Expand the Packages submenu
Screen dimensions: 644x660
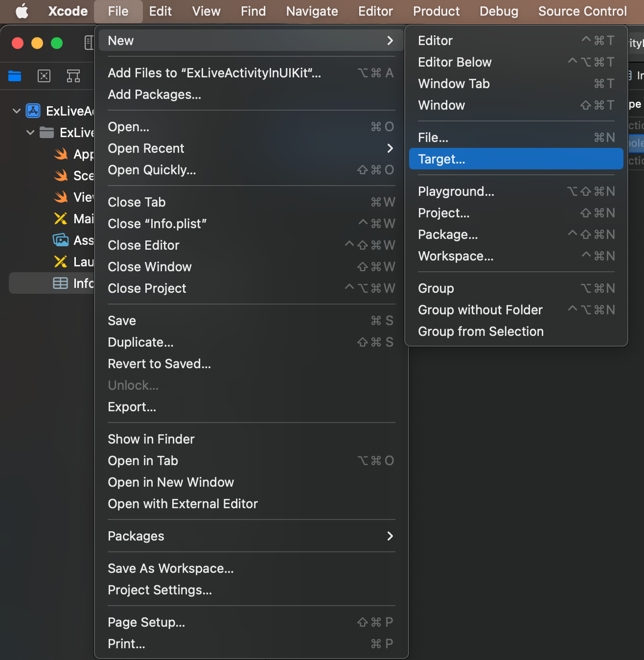251,536
